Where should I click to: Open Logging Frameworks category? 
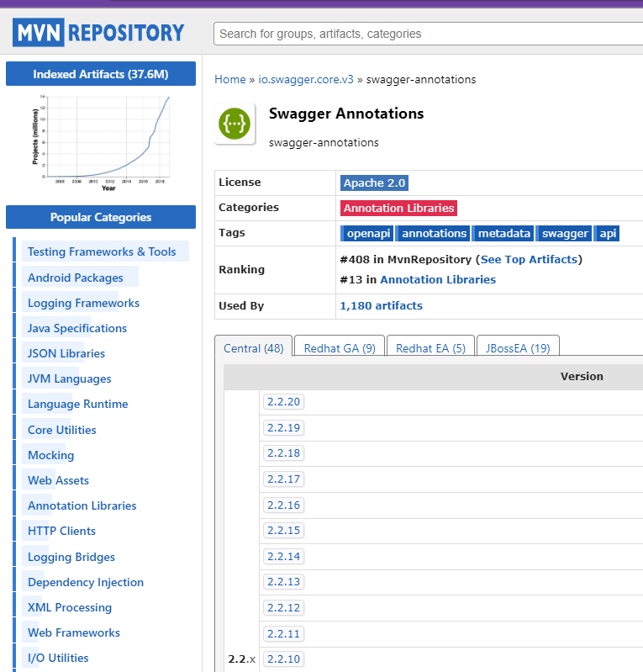(83, 303)
